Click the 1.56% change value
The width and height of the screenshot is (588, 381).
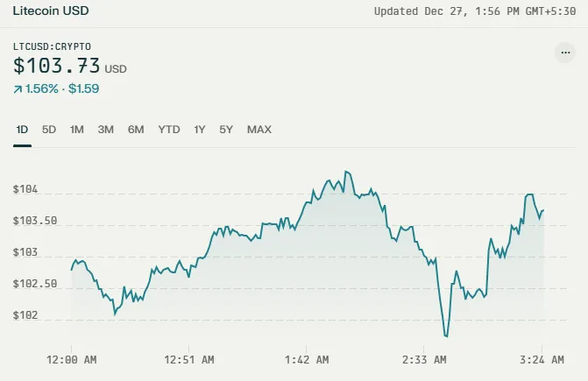tap(42, 88)
